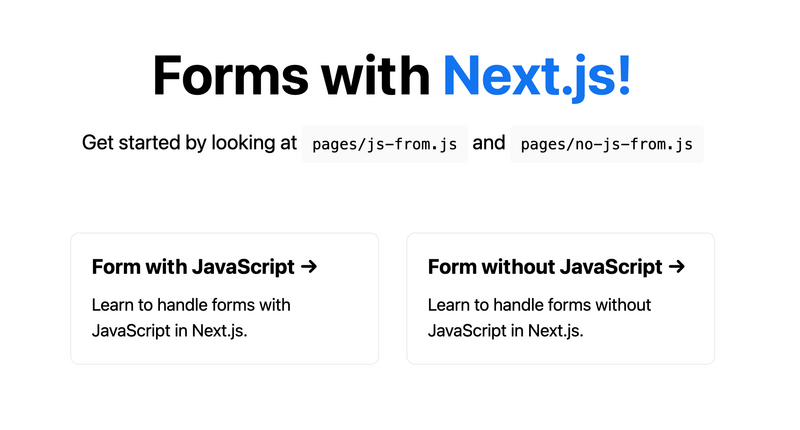Click the word 'Form' in right card title
The width and height of the screenshot is (800, 430).
pyautogui.click(x=450, y=267)
